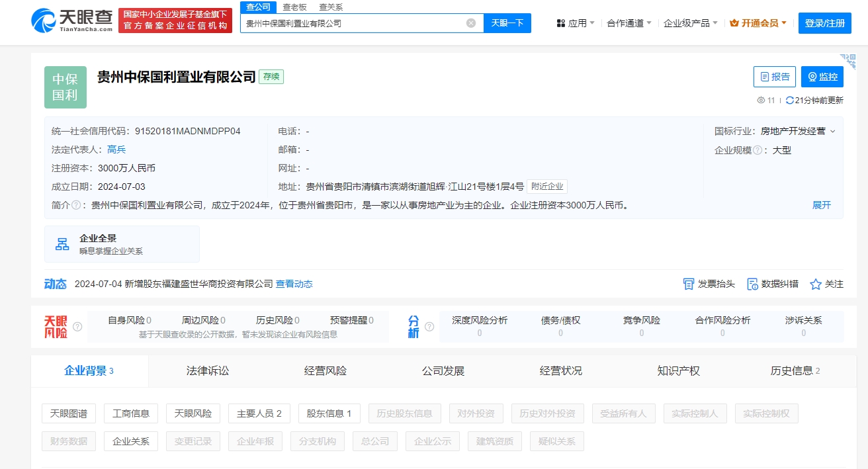This screenshot has height=469, width=868.
Task: Click 预警提醒 0 risk item
Action: [x=352, y=320]
